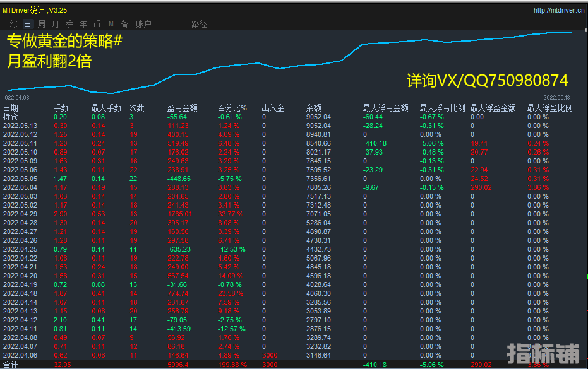Click the 合计 total row label

coord(11,365)
